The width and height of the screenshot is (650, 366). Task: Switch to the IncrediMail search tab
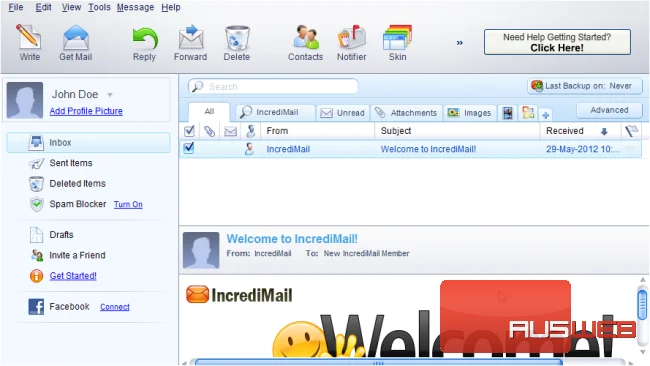click(x=276, y=112)
